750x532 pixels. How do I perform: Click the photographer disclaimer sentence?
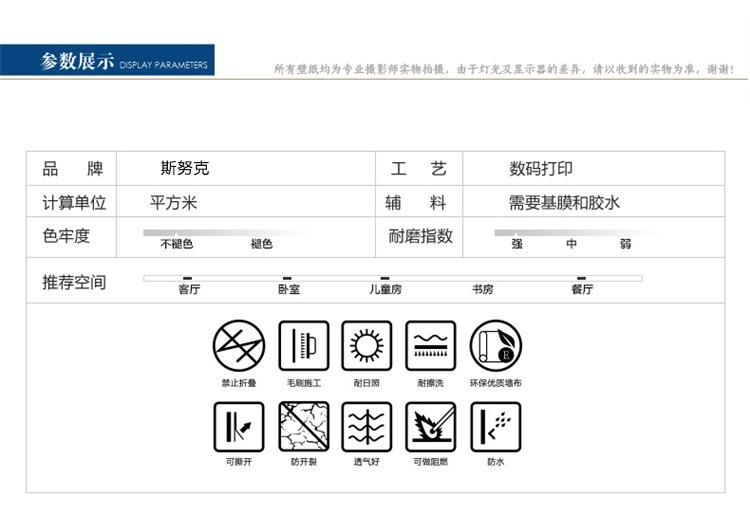click(504, 69)
